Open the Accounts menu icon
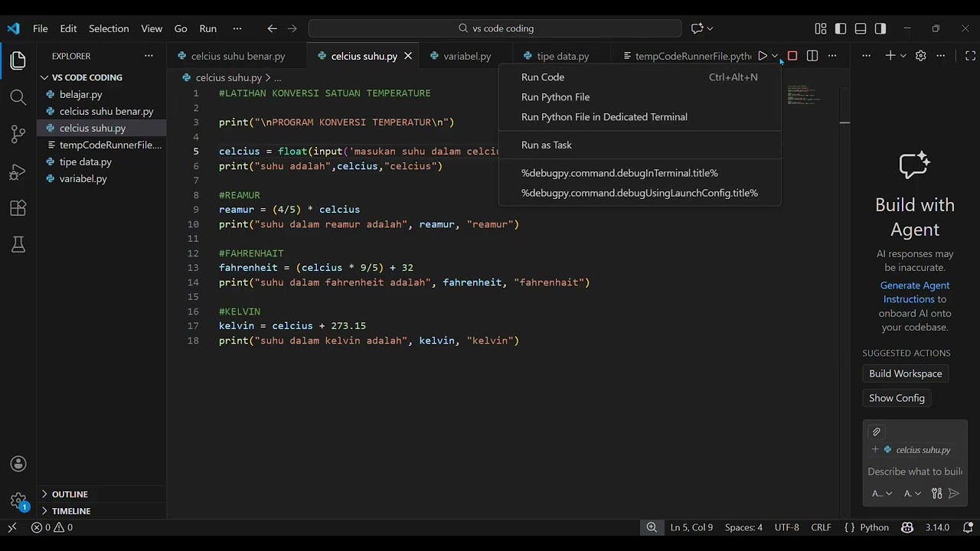Image resolution: width=980 pixels, height=551 pixels. pos(18,464)
